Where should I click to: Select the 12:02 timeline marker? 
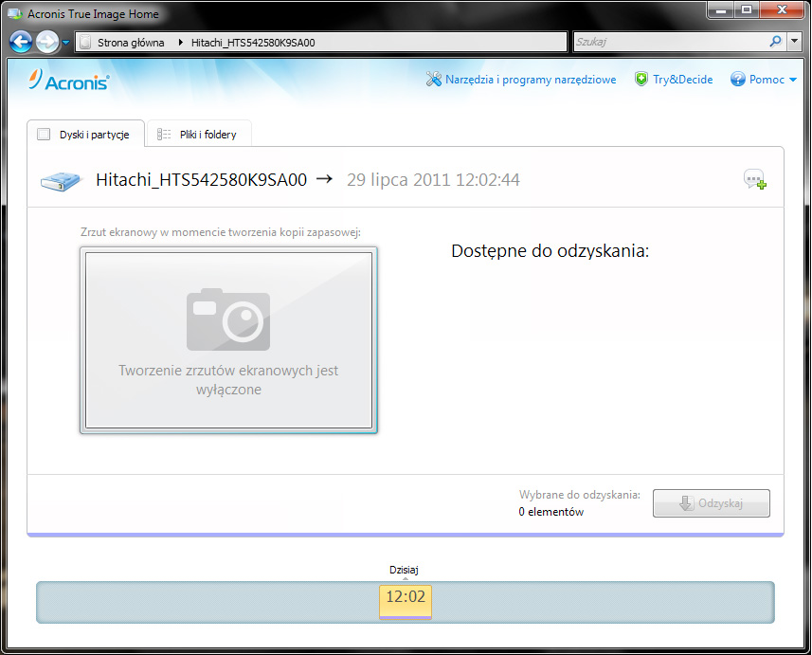[x=406, y=602]
